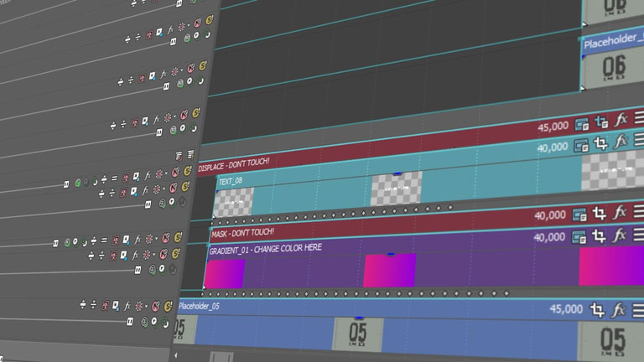Open Event Pan/Crop on the DISPLACE event
The width and height of the screenshot is (644, 362).
point(602,122)
